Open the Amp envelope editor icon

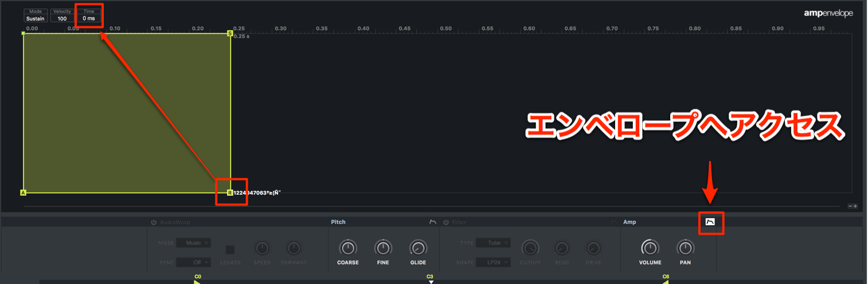click(710, 222)
